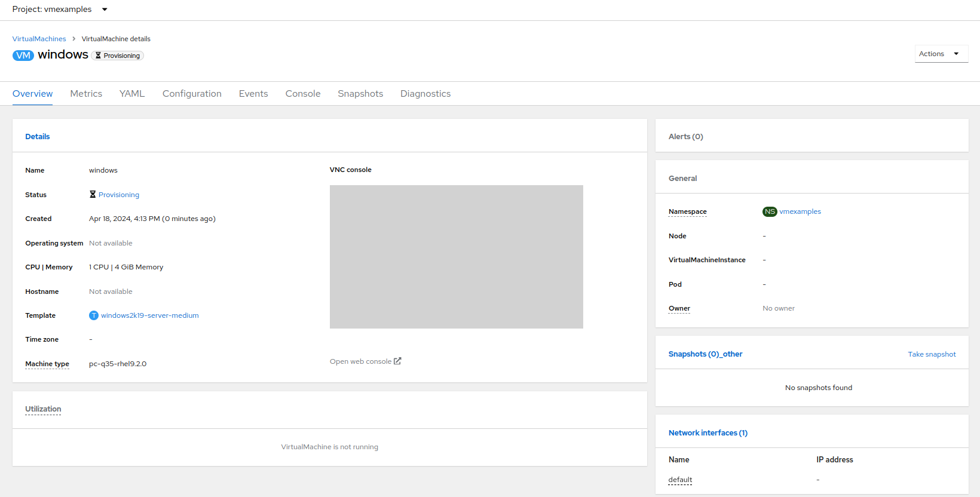Open the YAML tab

tap(132, 94)
